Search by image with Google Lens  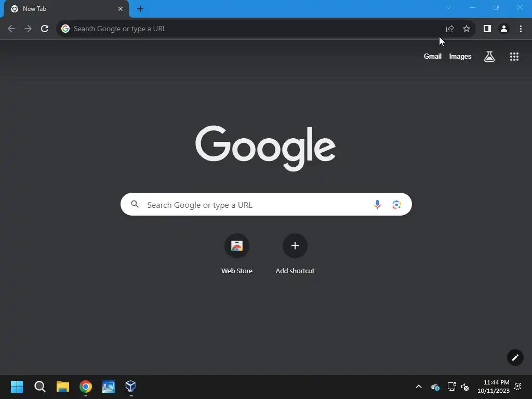point(396,205)
